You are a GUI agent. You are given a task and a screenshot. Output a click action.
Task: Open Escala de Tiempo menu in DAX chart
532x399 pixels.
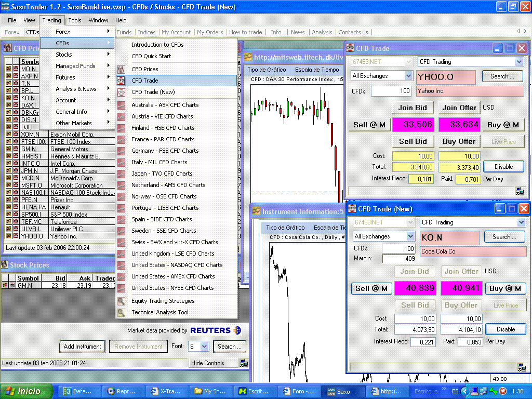pos(317,70)
